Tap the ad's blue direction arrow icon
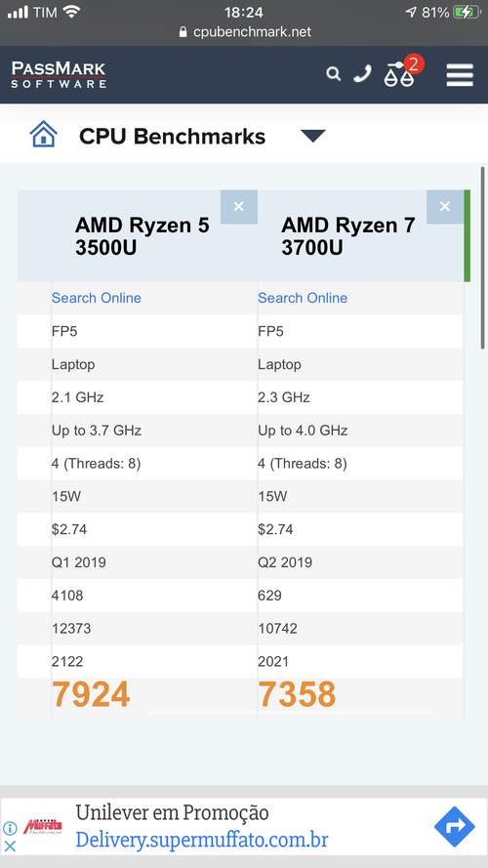 point(454,827)
